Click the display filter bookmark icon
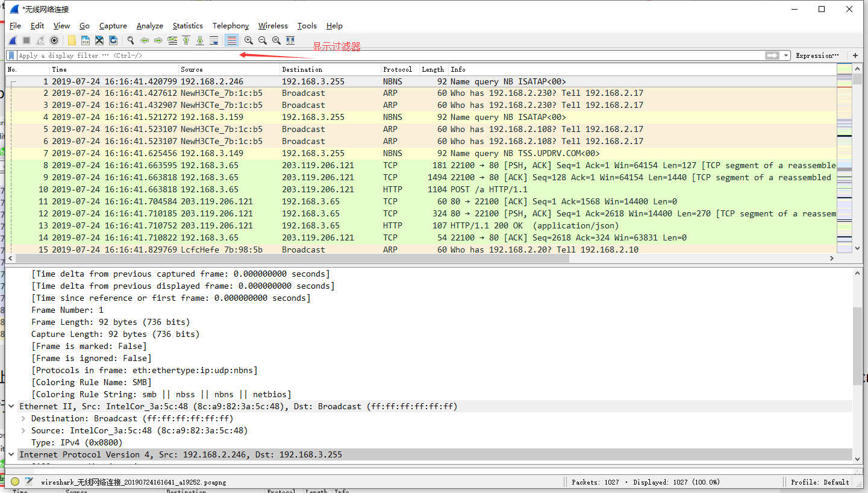The image size is (868, 493). point(11,55)
